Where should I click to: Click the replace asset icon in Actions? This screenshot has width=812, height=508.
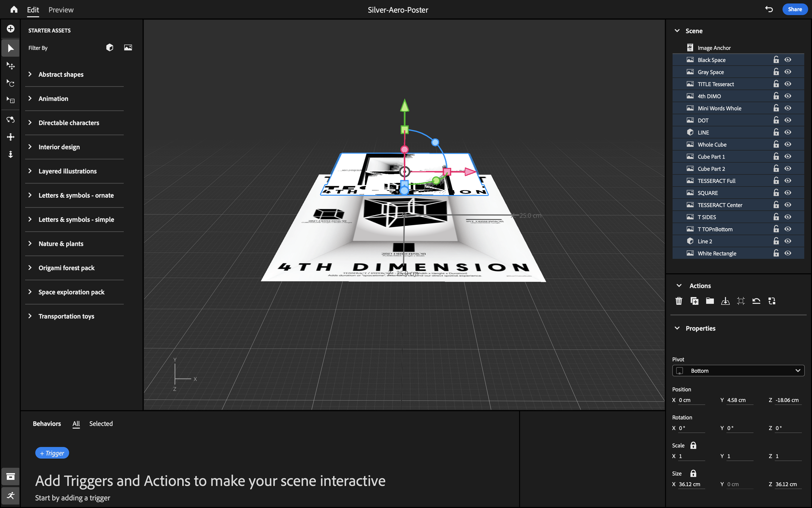tap(772, 301)
